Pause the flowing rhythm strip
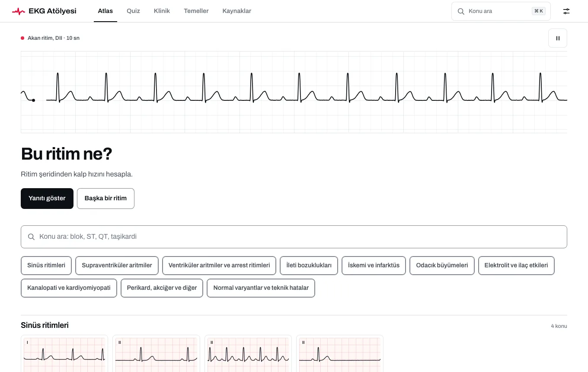The height and width of the screenshot is (372, 588). point(558,38)
